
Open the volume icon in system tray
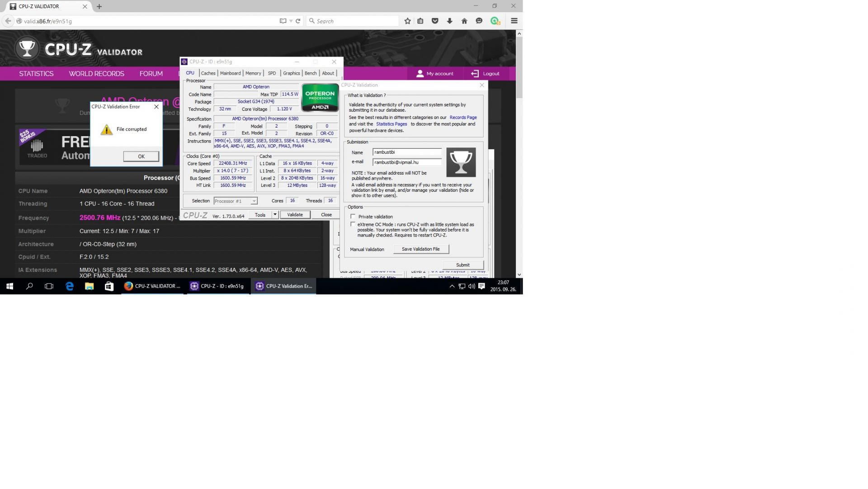point(472,286)
